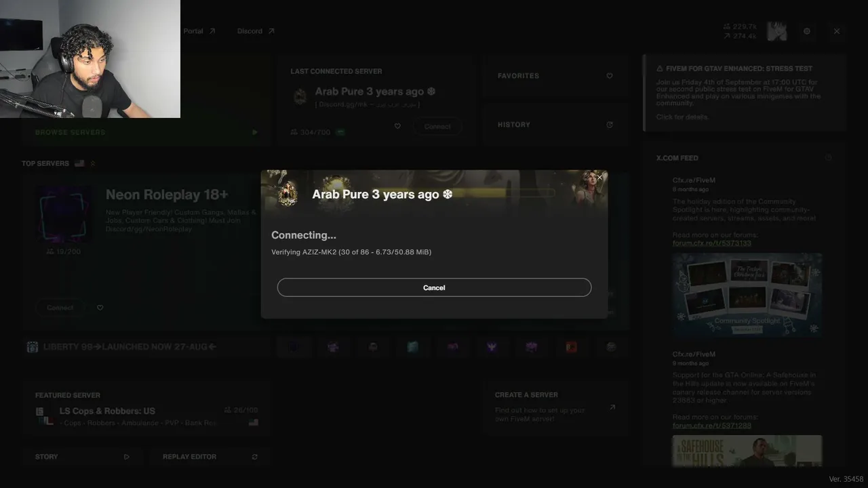
Task: Click for details on stress test notice
Action: click(x=682, y=117)
